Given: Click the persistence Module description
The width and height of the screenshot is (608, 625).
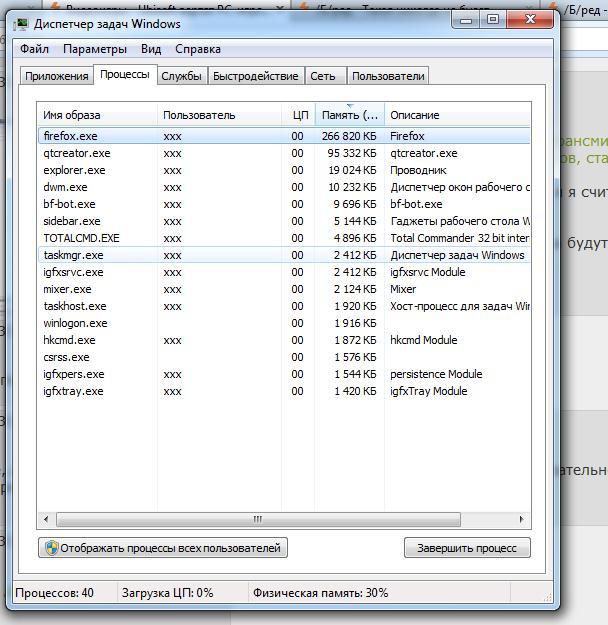Looking at the screenshot, I should pyautogui.click(x=436, y=374).
